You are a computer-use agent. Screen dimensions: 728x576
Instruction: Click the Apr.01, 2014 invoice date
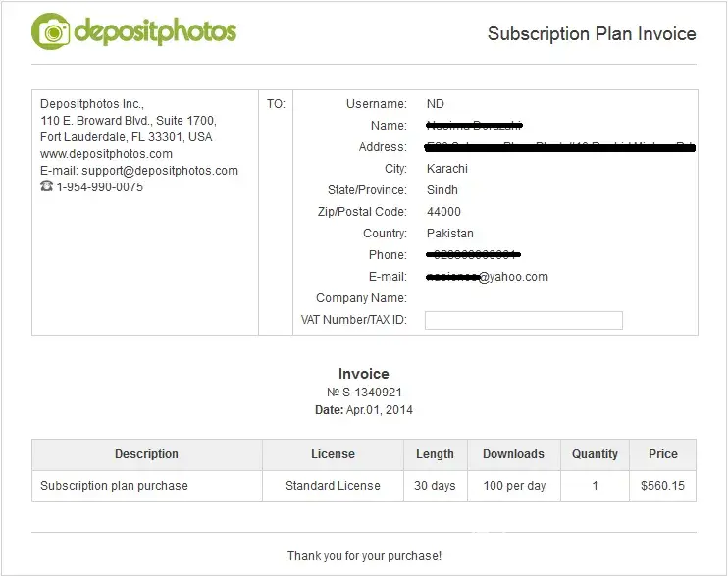tap(380, 410)
